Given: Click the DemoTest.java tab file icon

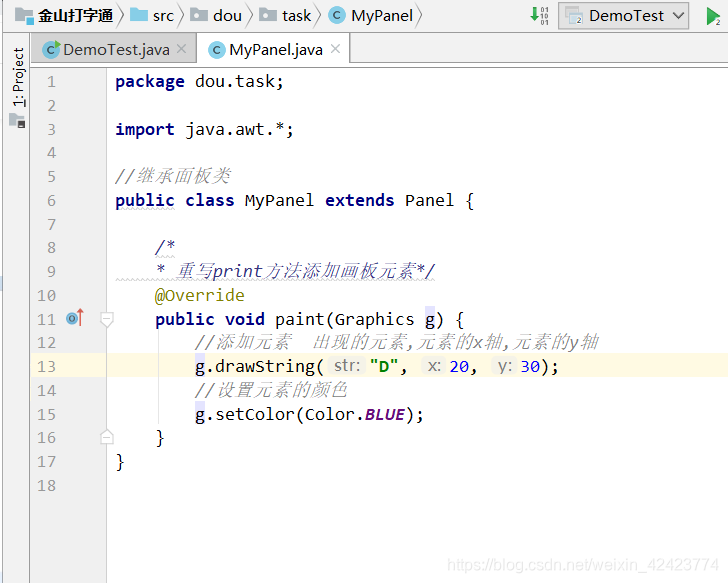Looking at the screenshot, I should point(51,50).
